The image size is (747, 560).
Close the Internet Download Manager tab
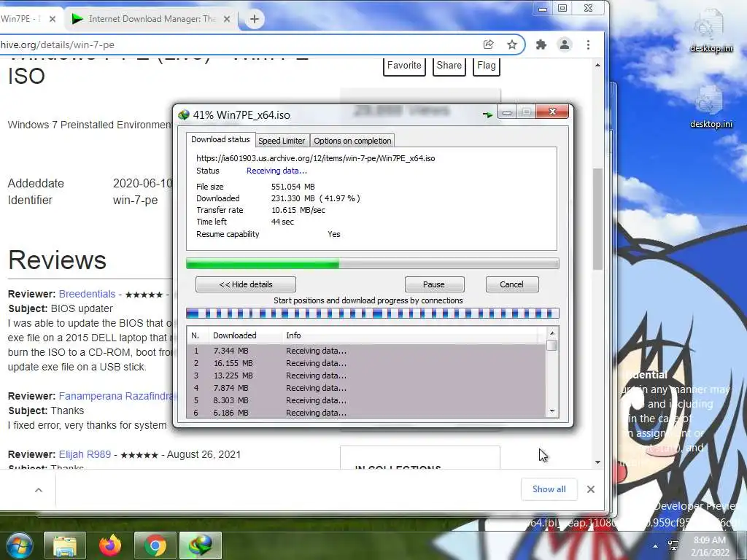tap(228, 19)
